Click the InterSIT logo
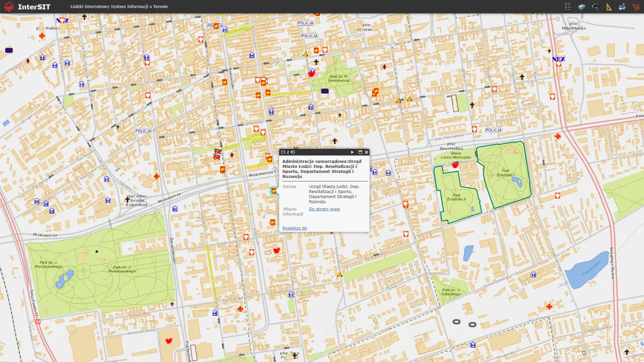 click(27, 7)
